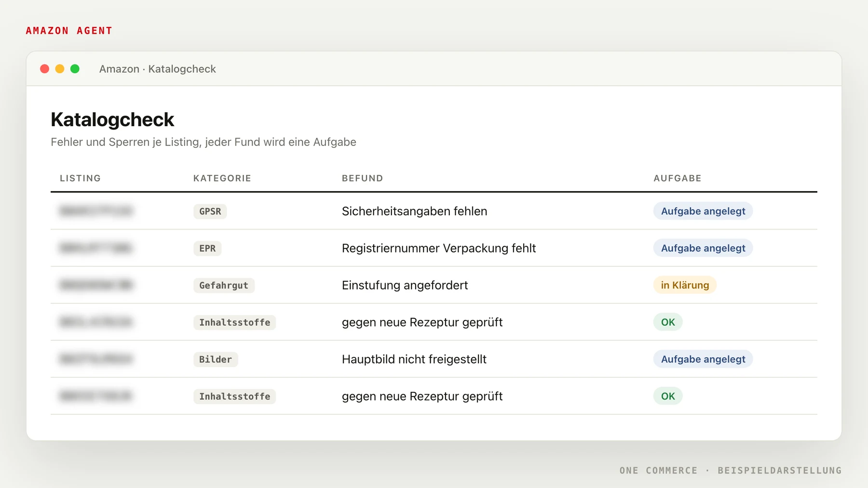Click 'Aufgabe angelegt' badge in Bilder row

pos(703,359)
